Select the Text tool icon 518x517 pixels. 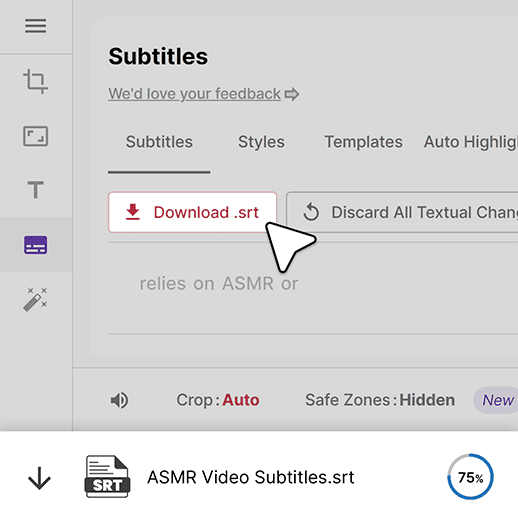click(x=35, y=189)
